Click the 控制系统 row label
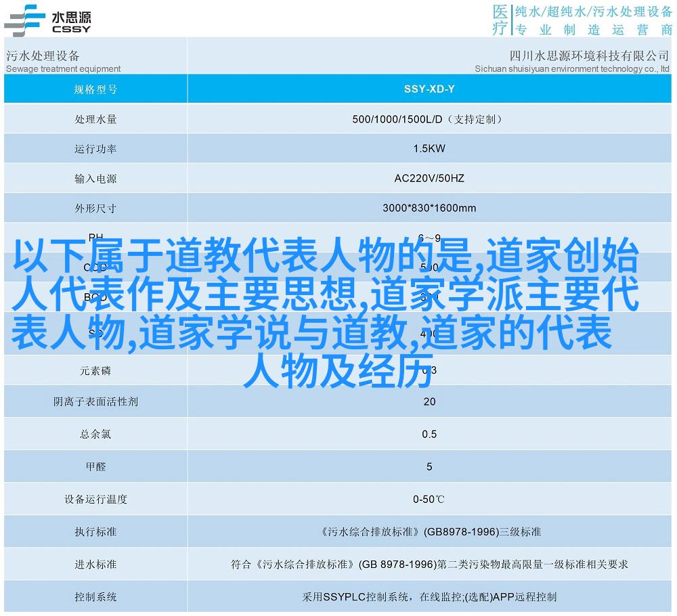677x616 pixels. [x=95, y=597]
